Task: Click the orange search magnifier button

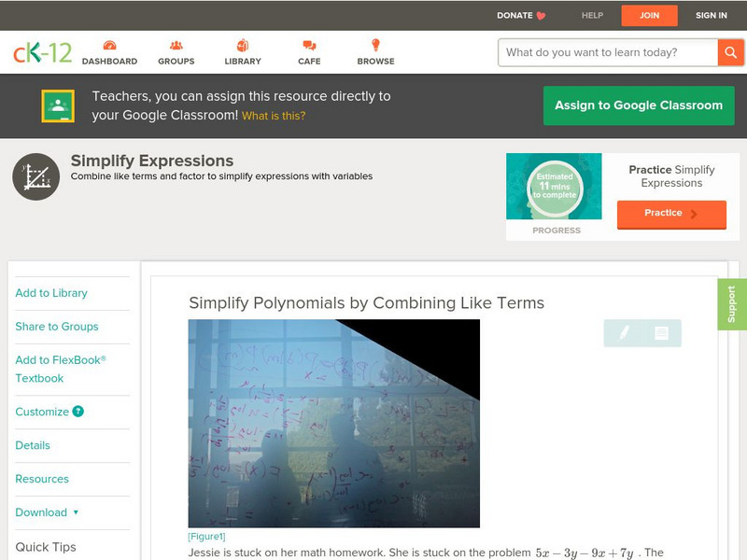Action: click(730, 52)
